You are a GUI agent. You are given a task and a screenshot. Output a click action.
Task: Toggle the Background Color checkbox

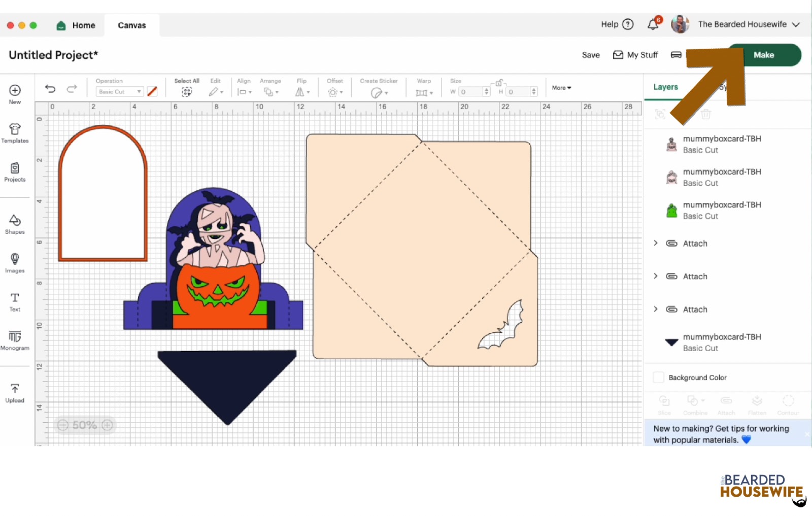(658, 377)
